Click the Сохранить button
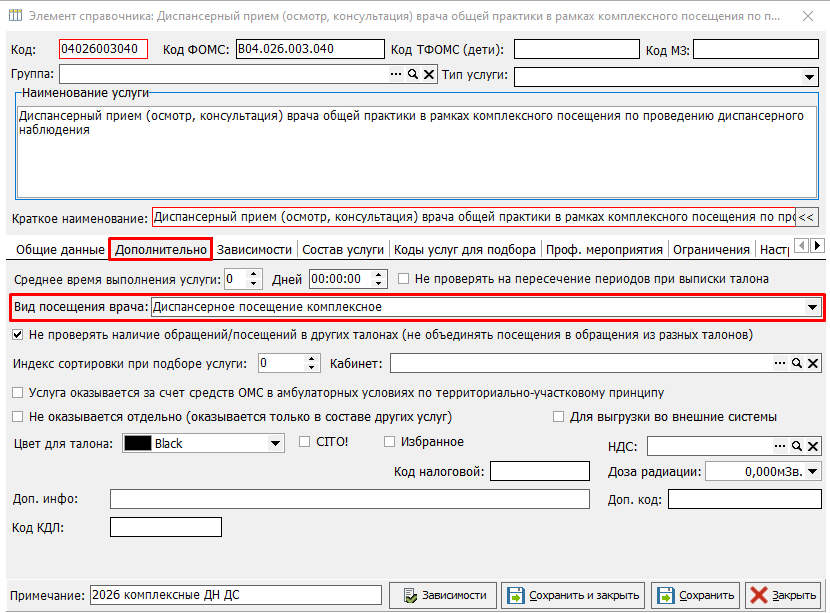Screen dimensions: 830x613 tap(696, 596)
